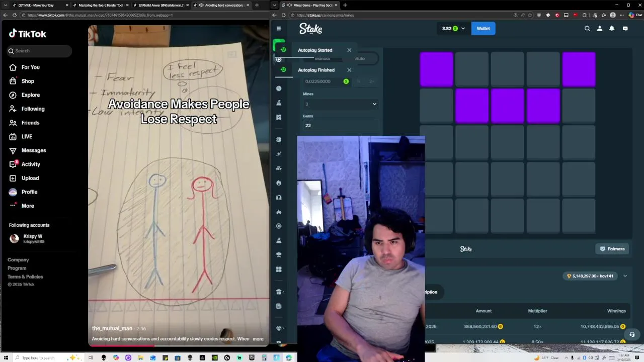
Task: Switch to Manual betting mode
Action: click(x=323, y=59)
